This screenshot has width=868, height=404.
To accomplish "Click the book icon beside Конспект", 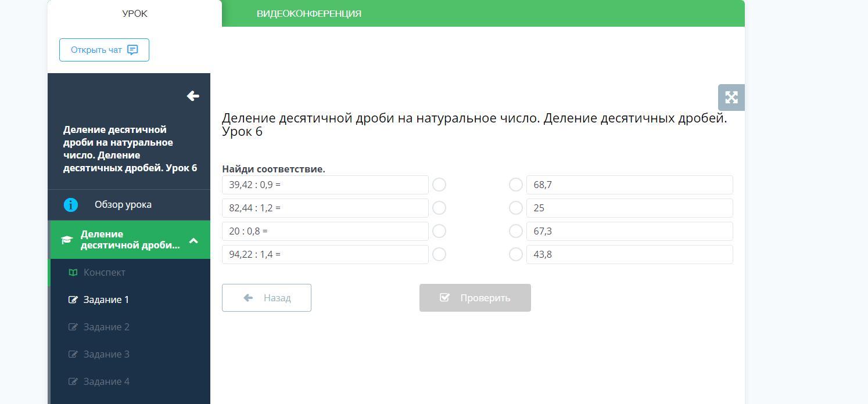I will pos(73,272).
